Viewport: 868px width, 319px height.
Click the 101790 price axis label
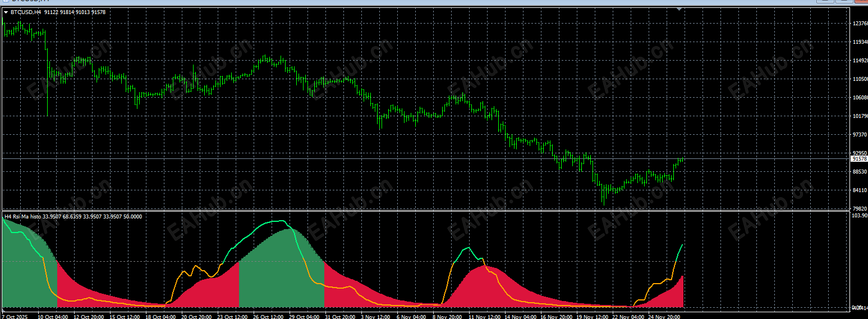click(x=860, y=116)
